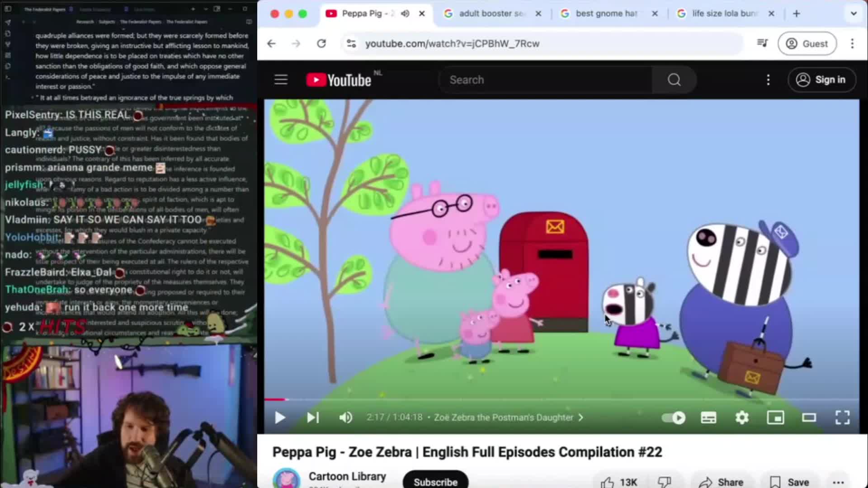868x488 pixels.
Task: Turn off the Autoplay toggle
Action: click(673, 418)
